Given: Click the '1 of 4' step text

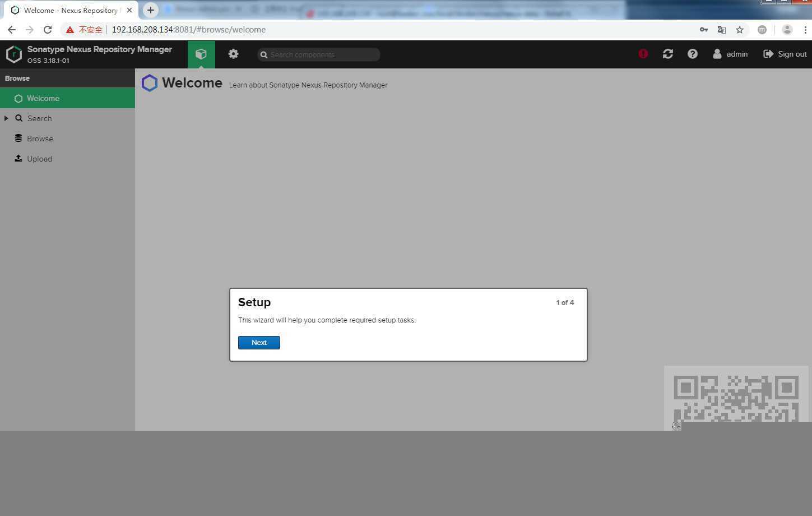Looking at the screenshot, I should 565,302.
